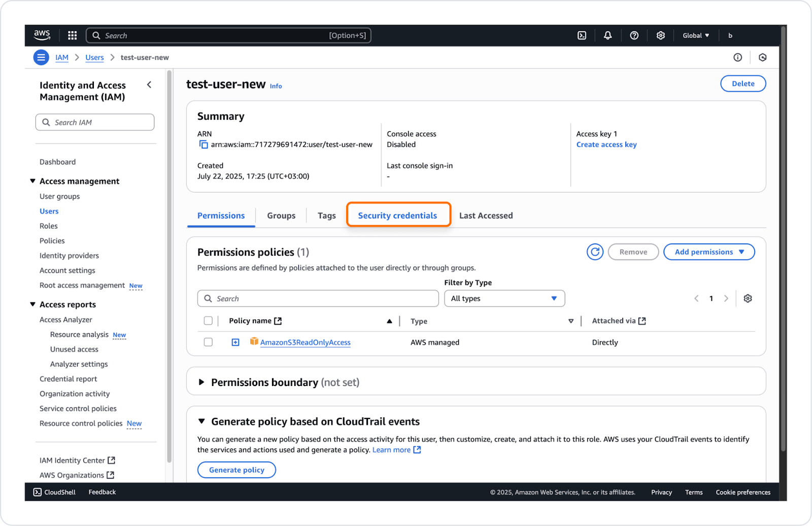Open the Add permissions dropdown

[x=709, y=252]
